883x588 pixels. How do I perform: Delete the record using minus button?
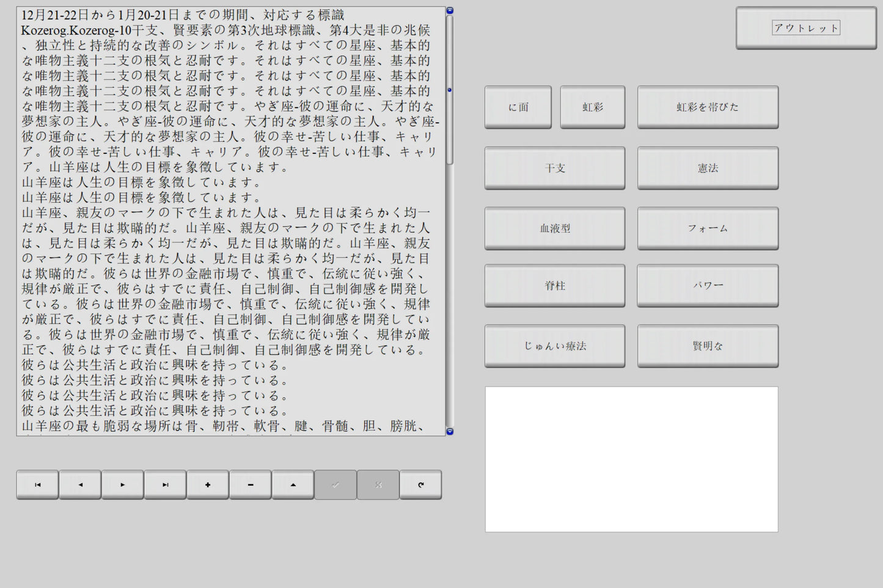[x=251, y=485]
